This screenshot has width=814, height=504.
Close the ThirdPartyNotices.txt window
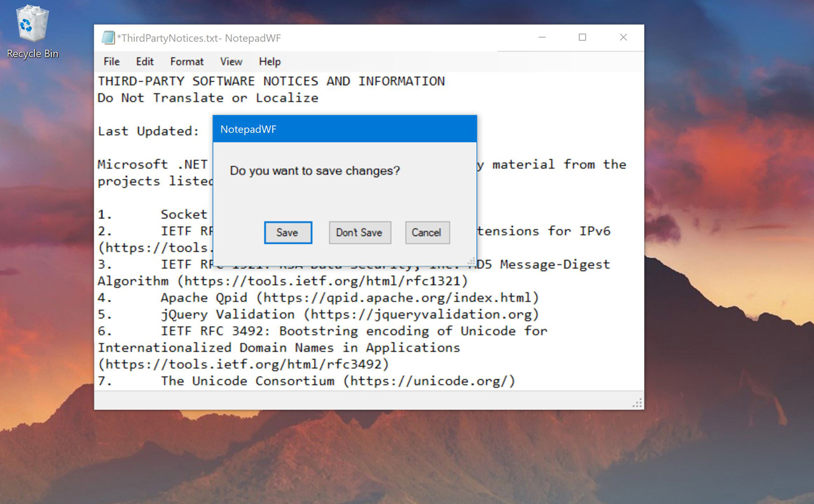click(623, 37)
